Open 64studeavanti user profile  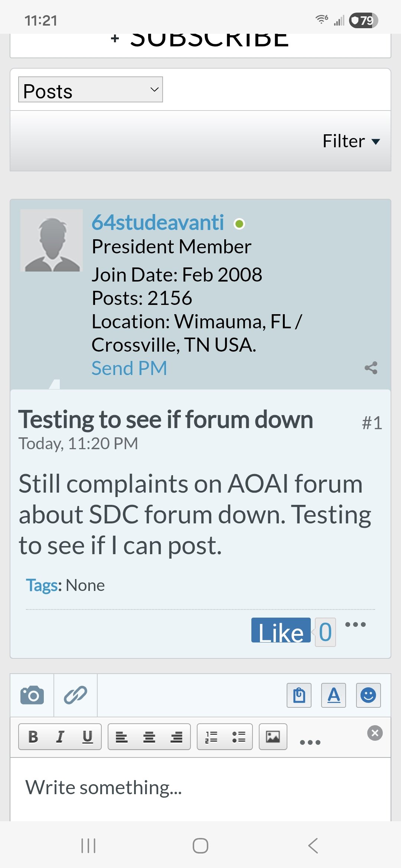coord(158,223)
